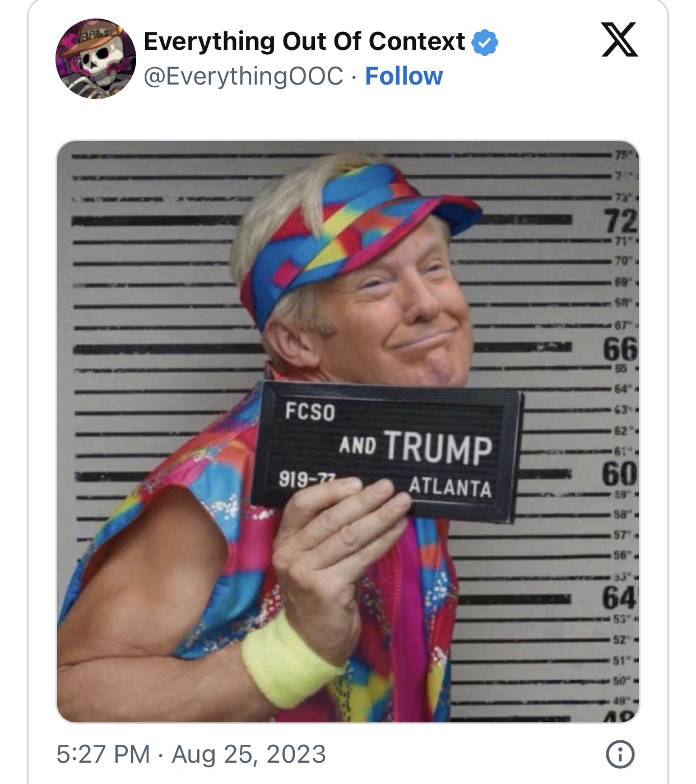Click the 66 height chart number
Viewport: 696px width, 784px height.
click(620, 349)
